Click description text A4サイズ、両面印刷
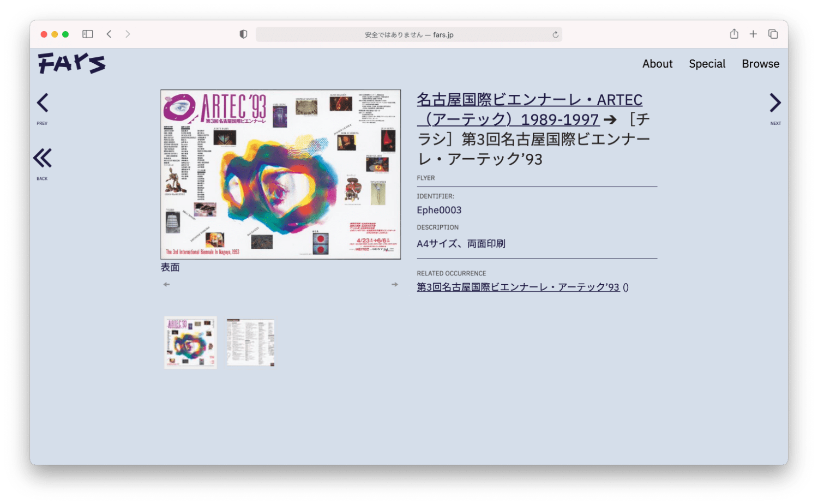Viewport: 818px width, 504px height. click(461, 244)
